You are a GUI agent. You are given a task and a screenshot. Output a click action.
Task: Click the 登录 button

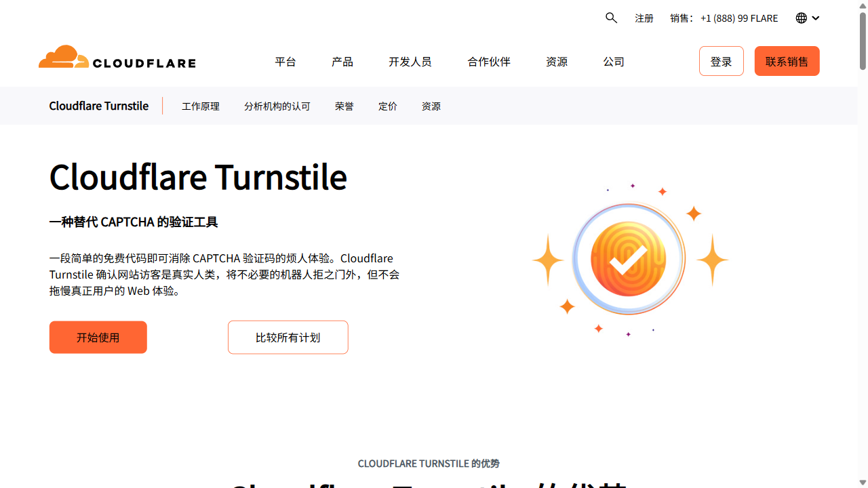coord(721,61)
